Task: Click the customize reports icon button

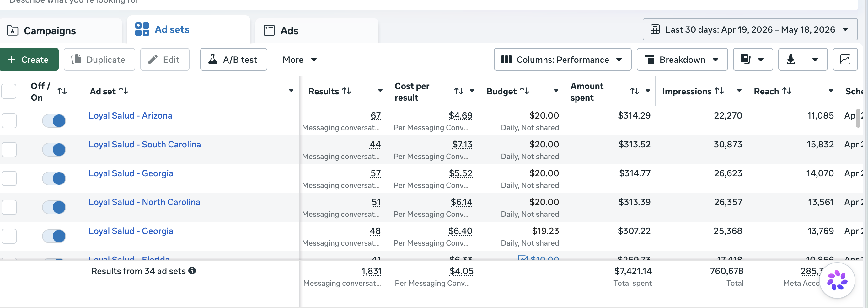Action: coord(753,60)
